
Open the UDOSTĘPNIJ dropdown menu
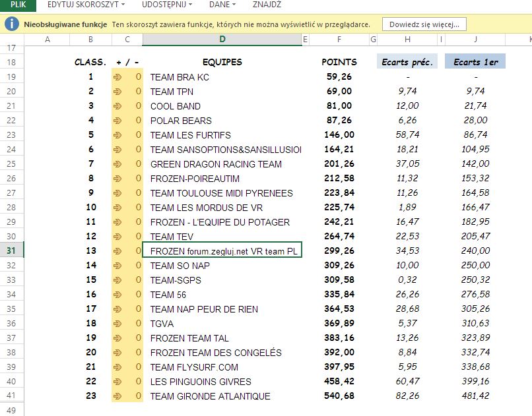168,5
